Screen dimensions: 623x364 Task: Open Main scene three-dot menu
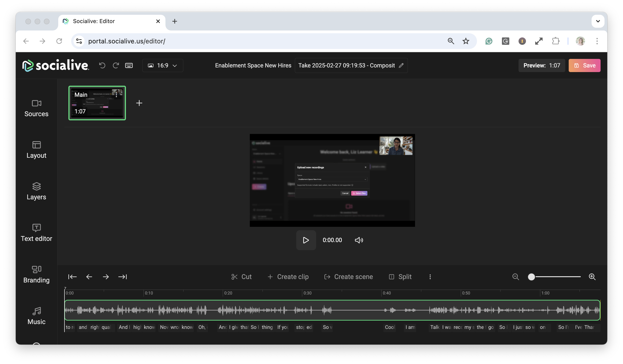point(116,95)
